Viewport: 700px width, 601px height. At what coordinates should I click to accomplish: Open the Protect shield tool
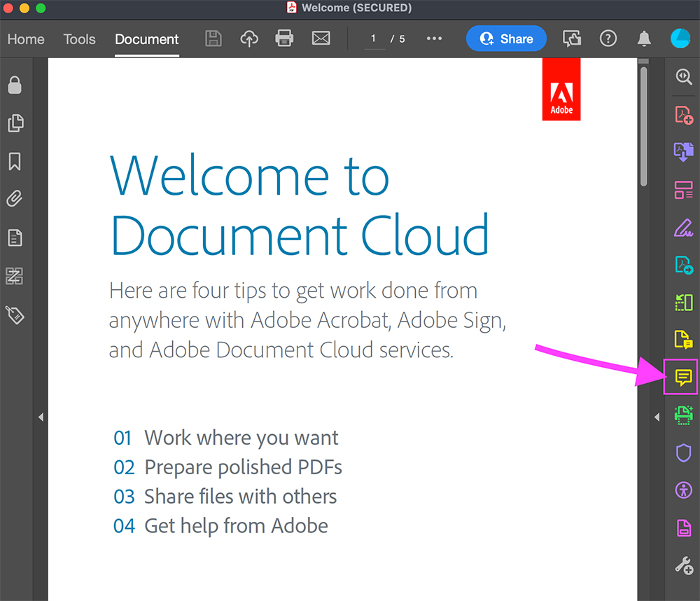(x=683, y=453)
